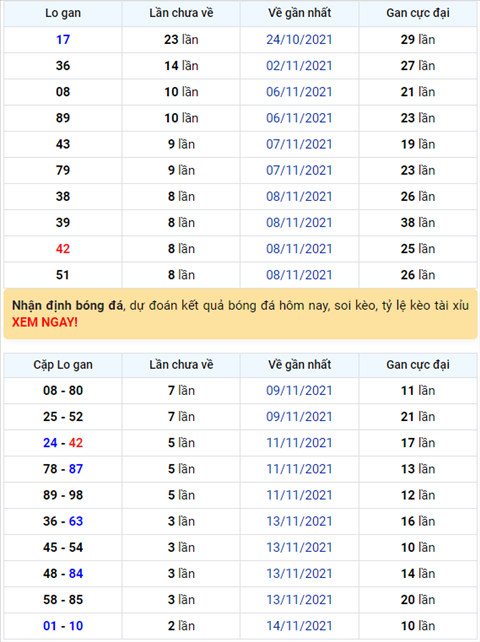Click '20 lần' in row 58 - 85
The height and width of the screenshot is (642, 480).
coord(418,600)
